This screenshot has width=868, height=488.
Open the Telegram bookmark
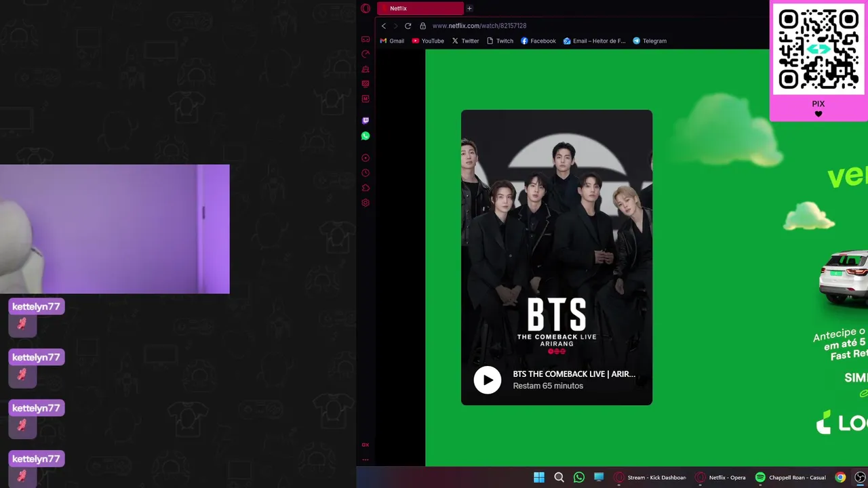click(650, 41)
